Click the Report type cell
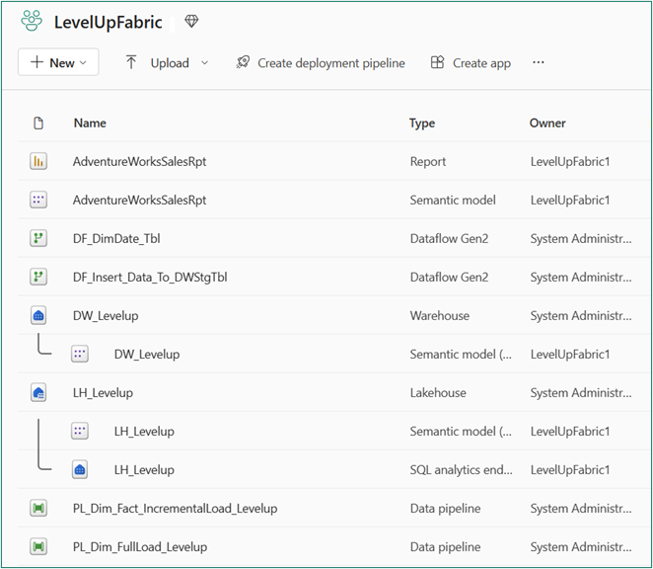 [x=428, y=161]
